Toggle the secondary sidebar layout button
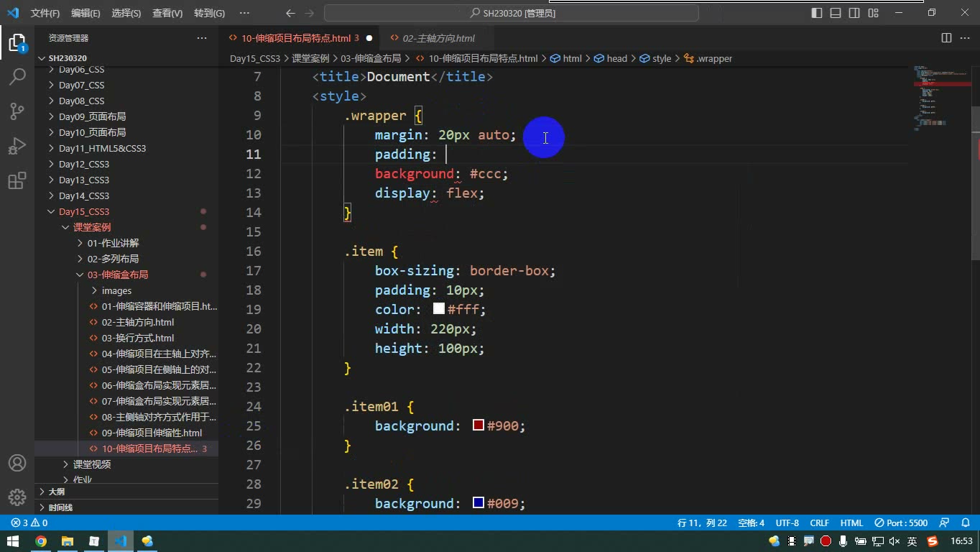This screenshot has width=980, height=552. 854,13
